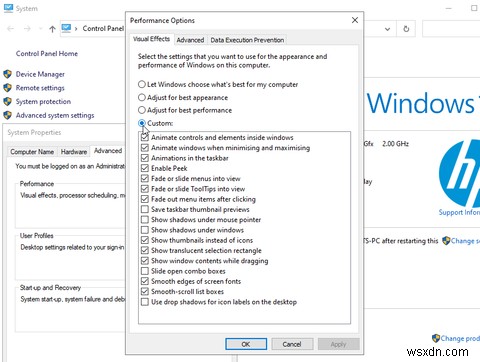Toggle Enable Peek checkbox
Viewport: 480px width, 362px height.
pyautogui.click(x=145, y=168)
